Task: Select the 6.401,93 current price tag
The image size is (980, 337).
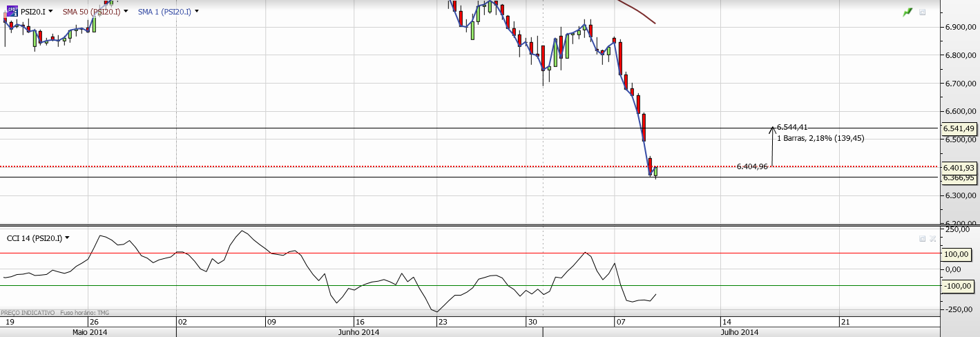Action: [x=959, y=168]
